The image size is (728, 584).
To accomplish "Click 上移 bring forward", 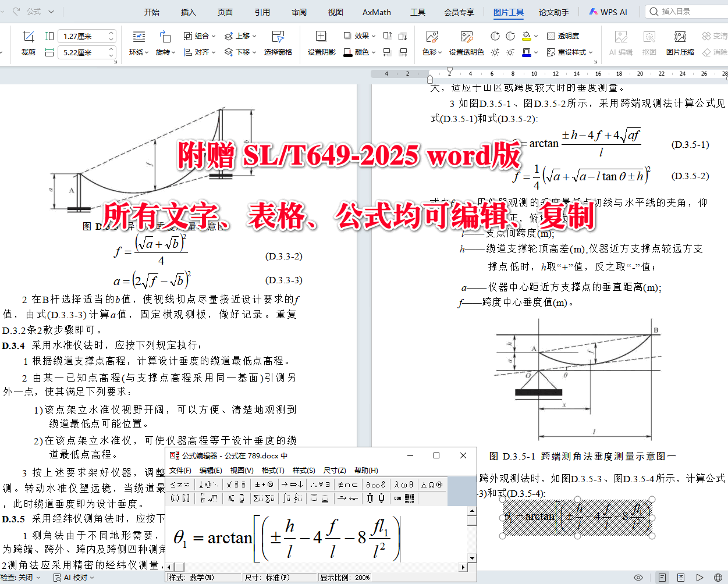I will coord(240,36).
